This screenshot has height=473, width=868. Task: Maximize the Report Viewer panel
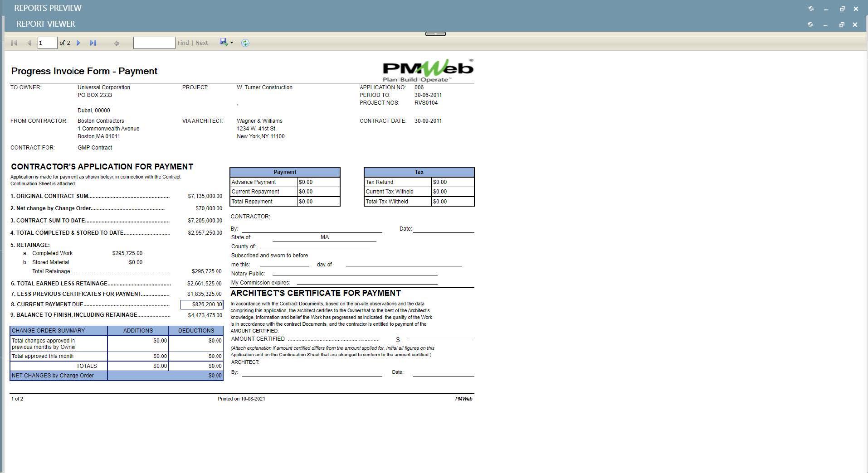[842, 24]
